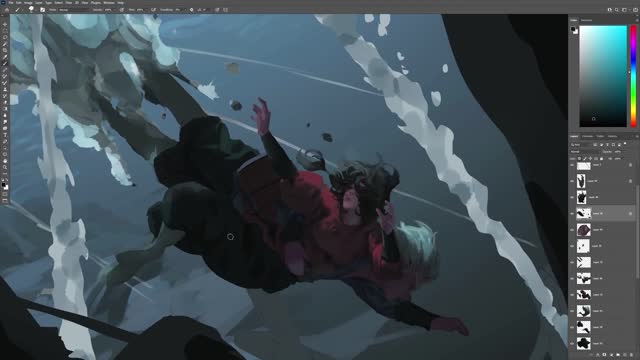Open the brush Mode dropdown

point(74,10)
